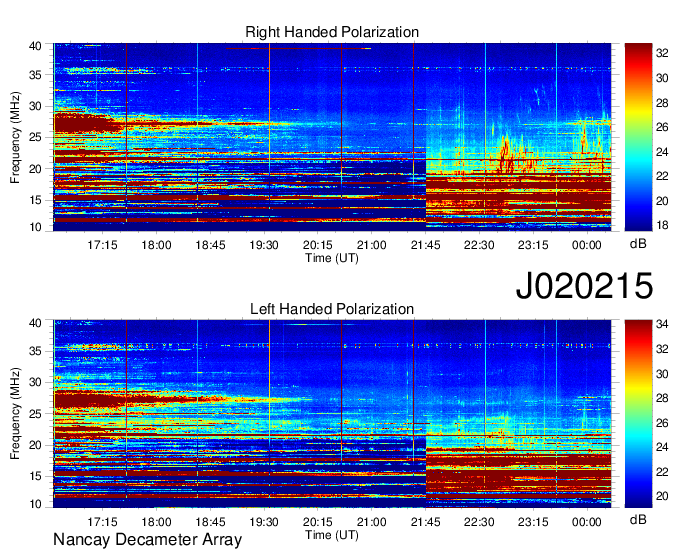
Task: Click the 32 value on right-handed colorbar
Action: pyautogui.click(x=662, y=53)
